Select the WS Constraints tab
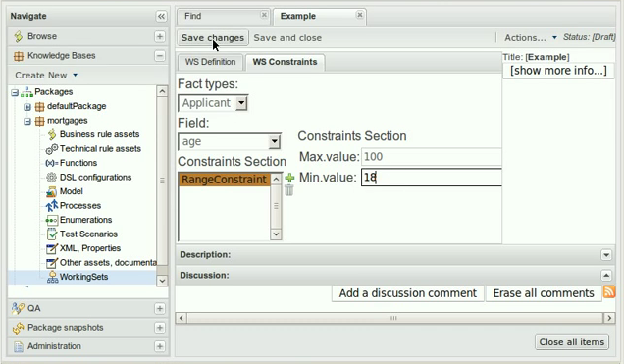The image size is (624, 364). pos(285,62)
